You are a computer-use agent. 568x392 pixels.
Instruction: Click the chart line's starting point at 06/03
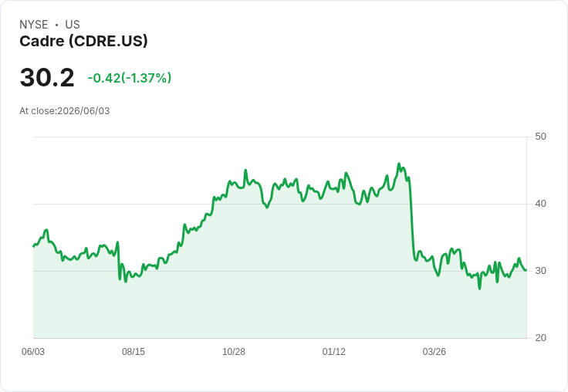click(34, 246)
